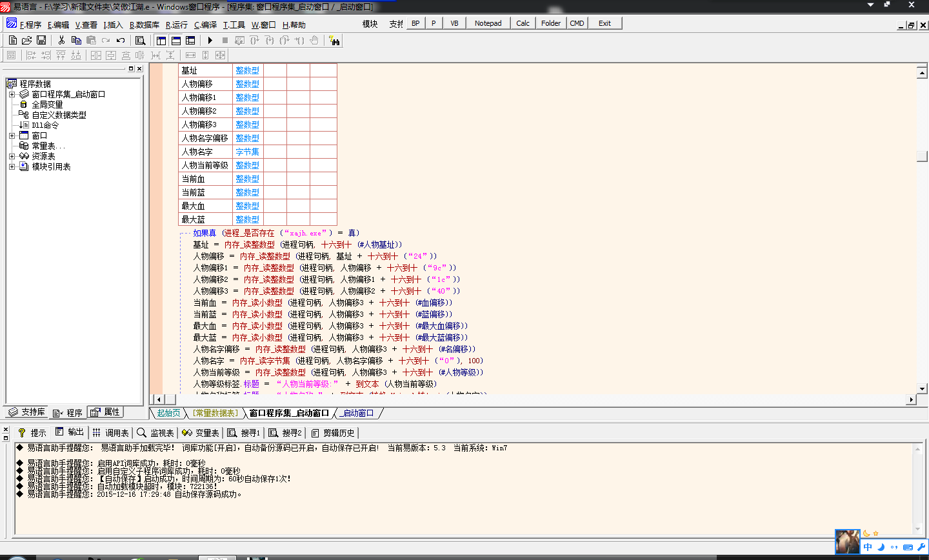Create a new file with the New icon
929x560 pixels.
click(12, 40)
